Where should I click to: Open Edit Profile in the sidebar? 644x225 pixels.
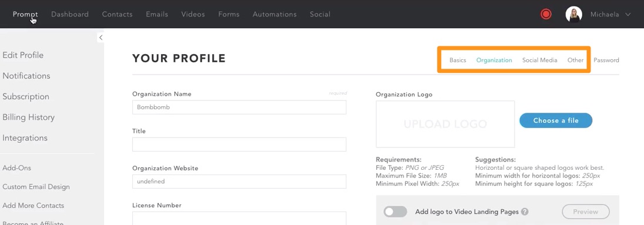point(23,55)
